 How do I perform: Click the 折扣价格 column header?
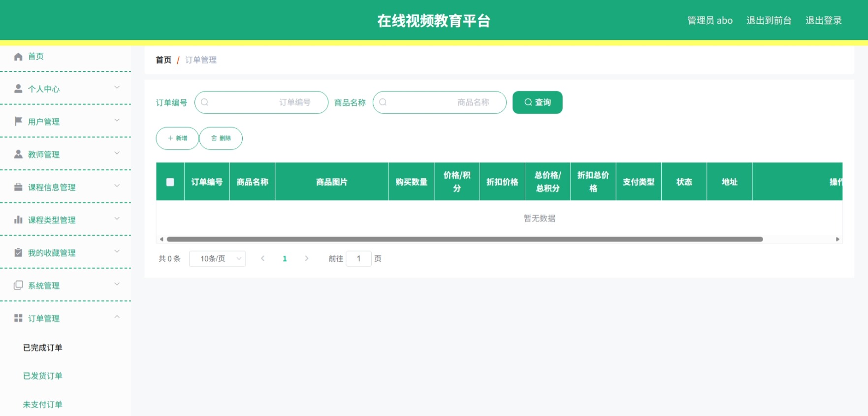pyautogui.click(x=502, y=182)
